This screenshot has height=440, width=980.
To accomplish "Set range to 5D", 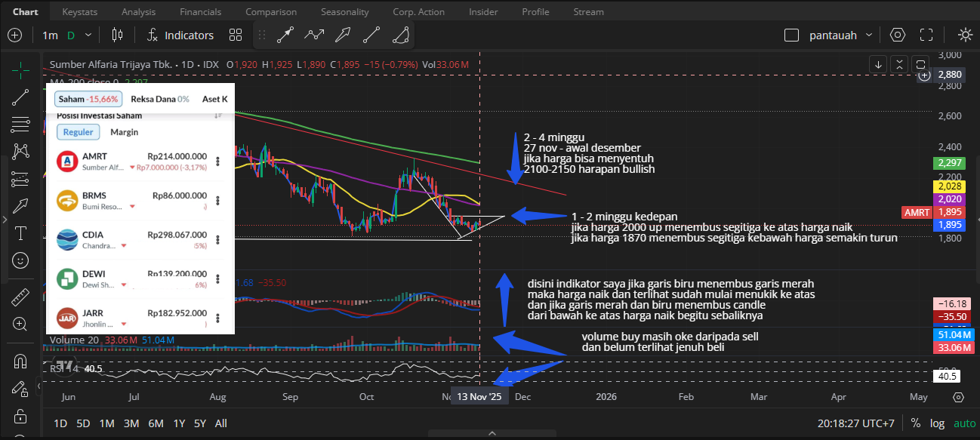I will pos(83,423).
